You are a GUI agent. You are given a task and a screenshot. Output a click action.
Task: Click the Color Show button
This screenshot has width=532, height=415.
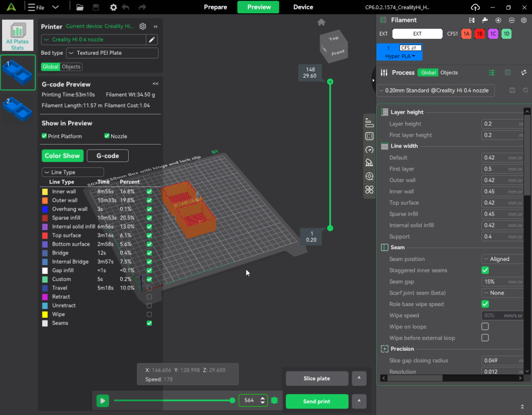coord(62,156)
